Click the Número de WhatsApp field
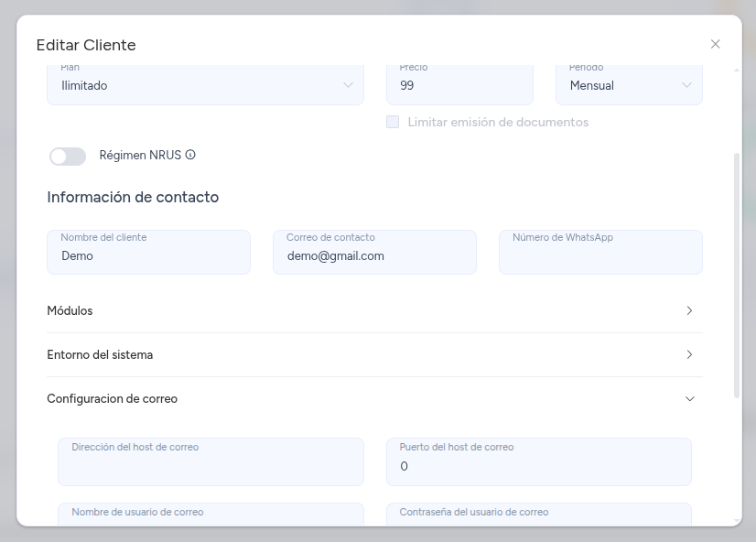756x542 pixels. point(600,252)
